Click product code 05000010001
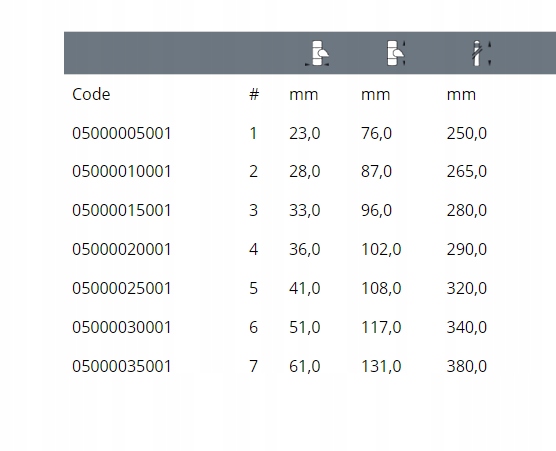 pyautogui.click(x=122, y=171)
